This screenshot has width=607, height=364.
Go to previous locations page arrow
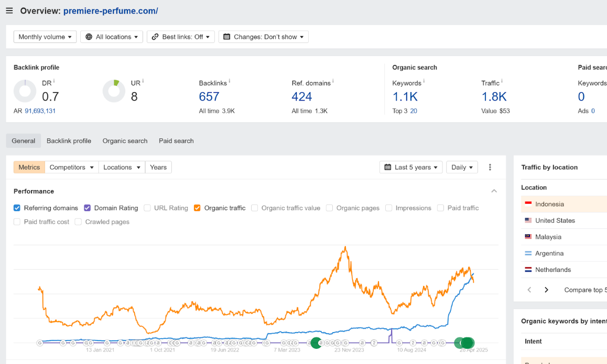tap(529, 290)
